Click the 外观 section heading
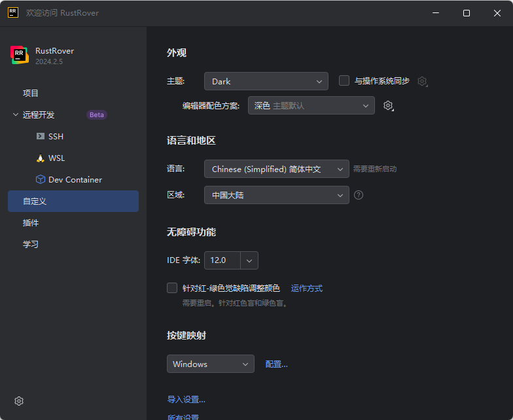The width and height of the screenshot is (513, 420). click(177, 52)
